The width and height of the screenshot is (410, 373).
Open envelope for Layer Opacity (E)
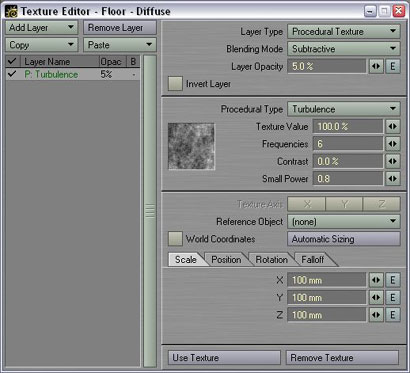point(393,66)
